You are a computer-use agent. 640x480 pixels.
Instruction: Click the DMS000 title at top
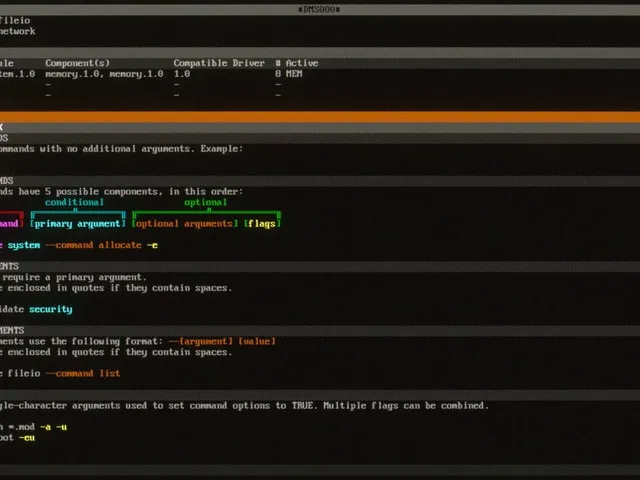click(319, 9)
